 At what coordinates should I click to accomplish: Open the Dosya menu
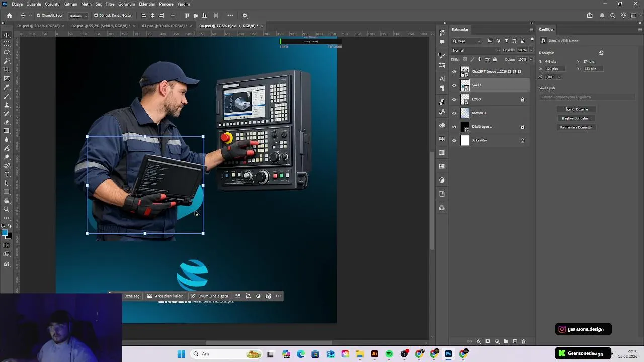coord(17,4)
